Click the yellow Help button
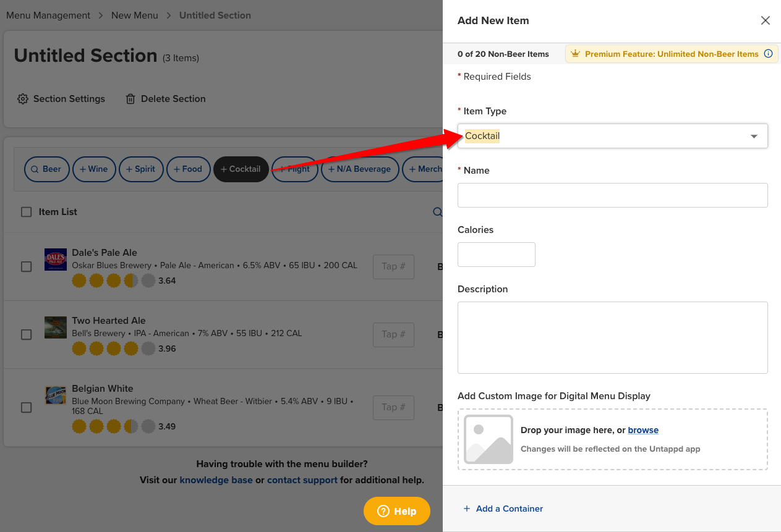Screen dimensions: 781x532 pos(397,511)
